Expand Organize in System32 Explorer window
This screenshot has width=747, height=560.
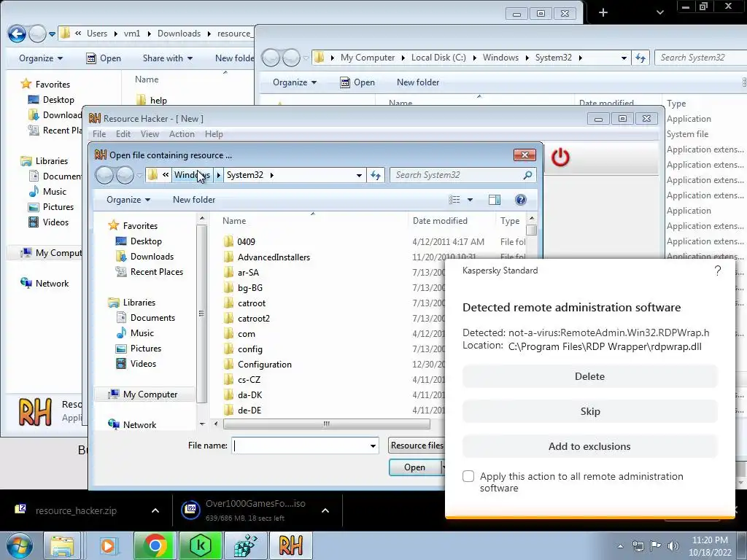click(295, 82)
